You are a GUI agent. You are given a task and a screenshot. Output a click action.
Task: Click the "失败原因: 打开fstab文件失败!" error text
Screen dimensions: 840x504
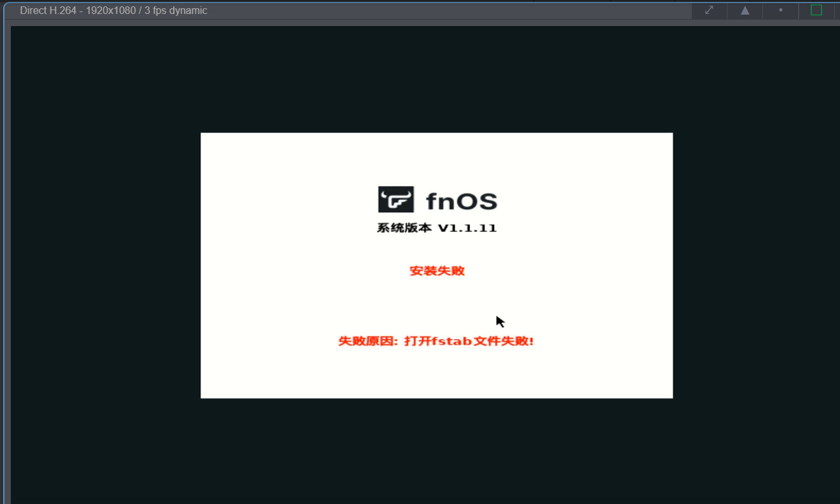[436, 341]
